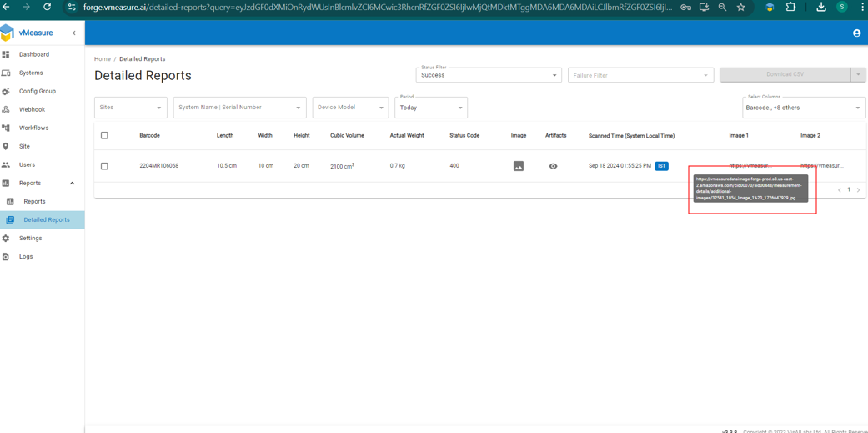Open the Sites dropdown

(x=131, y=108)
